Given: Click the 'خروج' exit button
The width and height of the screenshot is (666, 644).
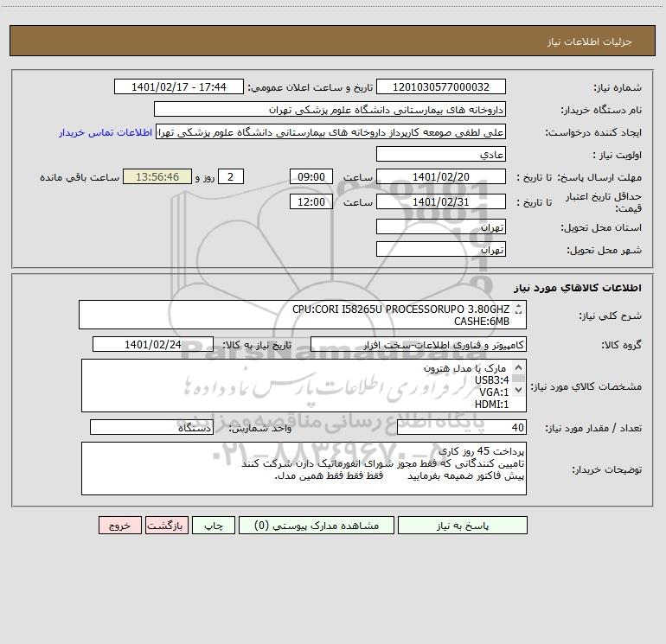Looking at the screenshot, I should (x=120, y=525).
